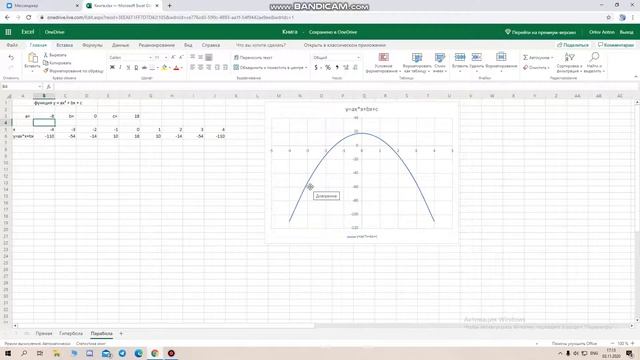
Task: Open Windows Start menu
Action: coord(8,353)
